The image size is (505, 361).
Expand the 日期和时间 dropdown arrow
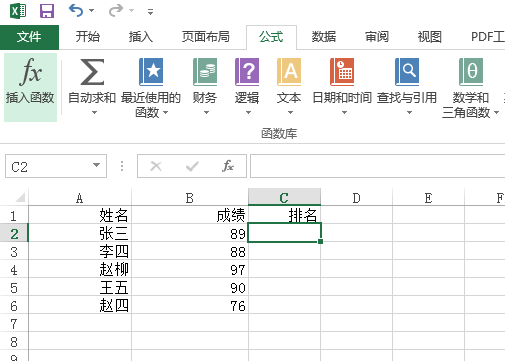click(344, 113)
